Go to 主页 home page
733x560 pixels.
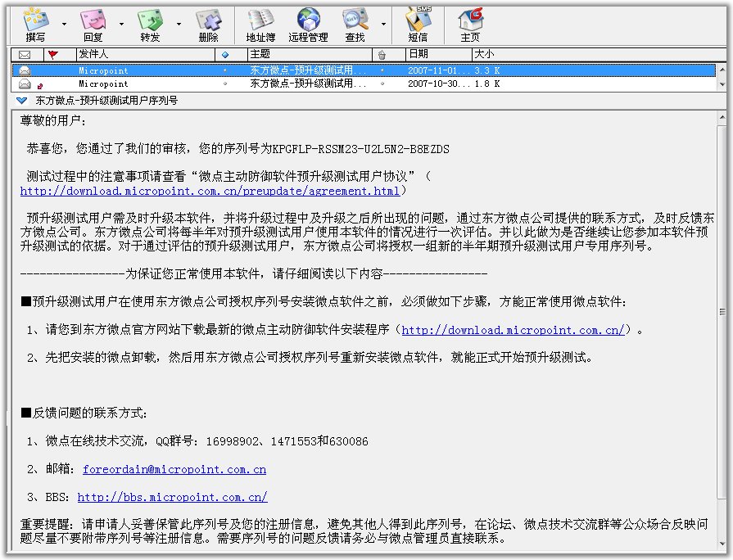point(470,25)
